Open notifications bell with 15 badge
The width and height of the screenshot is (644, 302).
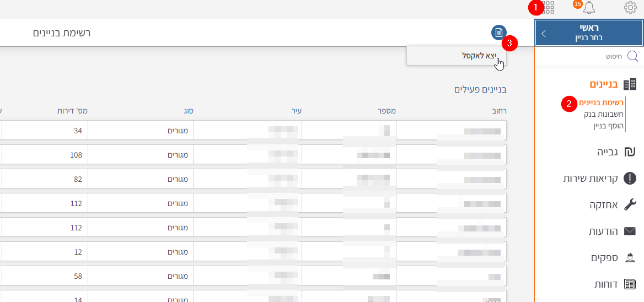[589, 7]
